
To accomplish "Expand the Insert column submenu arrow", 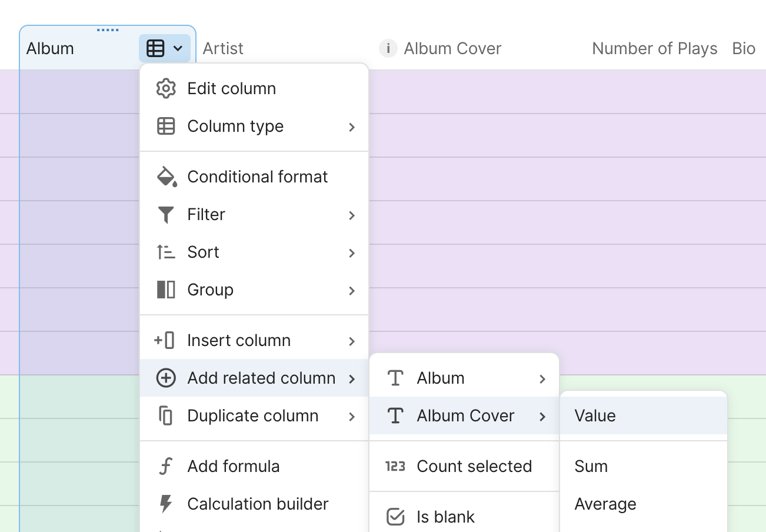I will tap(352, 341).
